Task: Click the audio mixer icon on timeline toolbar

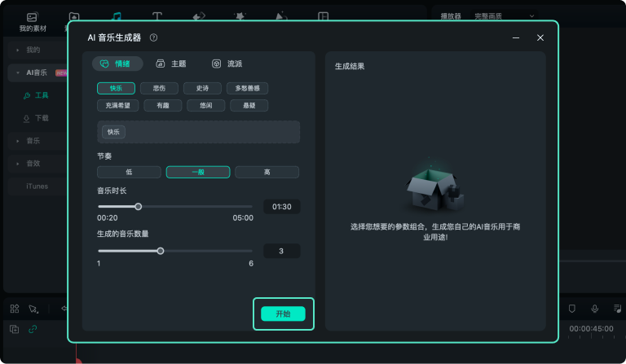Action: [x=617, y=308]
